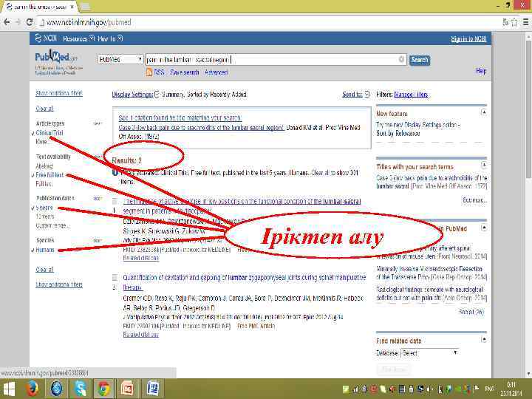
Task: Collapse the Find related data panel
Action: 484,339
